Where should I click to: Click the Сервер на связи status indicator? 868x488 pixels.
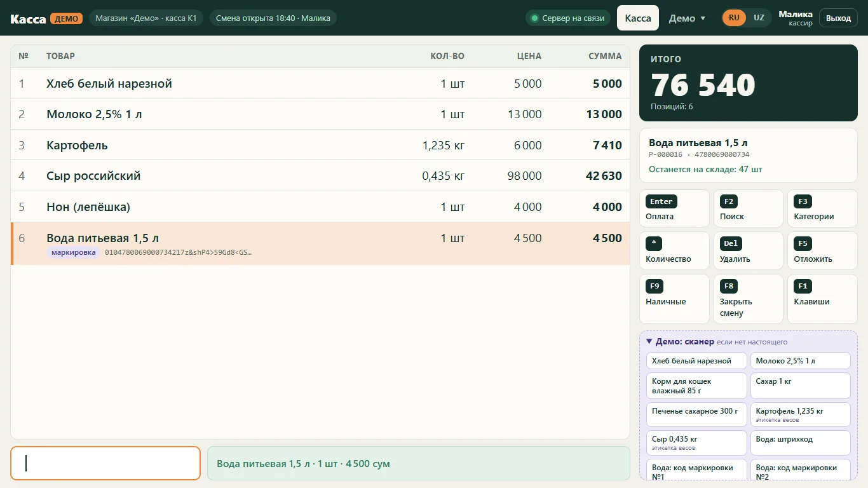pos(567,18)
